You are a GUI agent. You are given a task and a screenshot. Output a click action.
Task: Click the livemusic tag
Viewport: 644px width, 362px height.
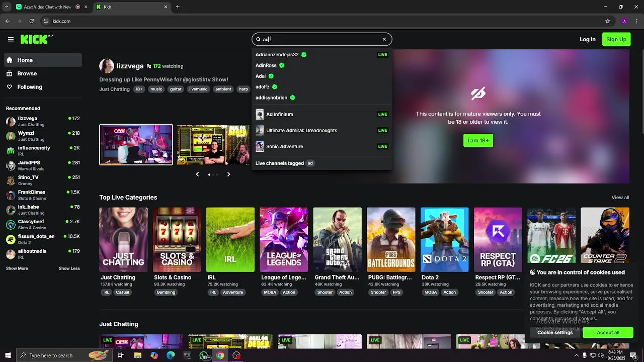[x=198, y=89]
